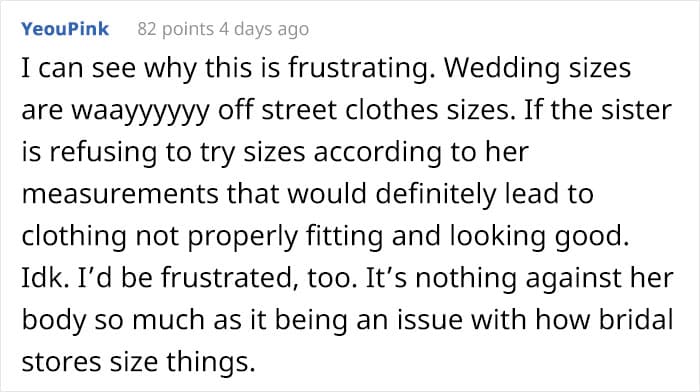Click the phrase street clothes sizes
Image resolution: width=700 pixels, height=392 pixels.
tap(388, 110)
